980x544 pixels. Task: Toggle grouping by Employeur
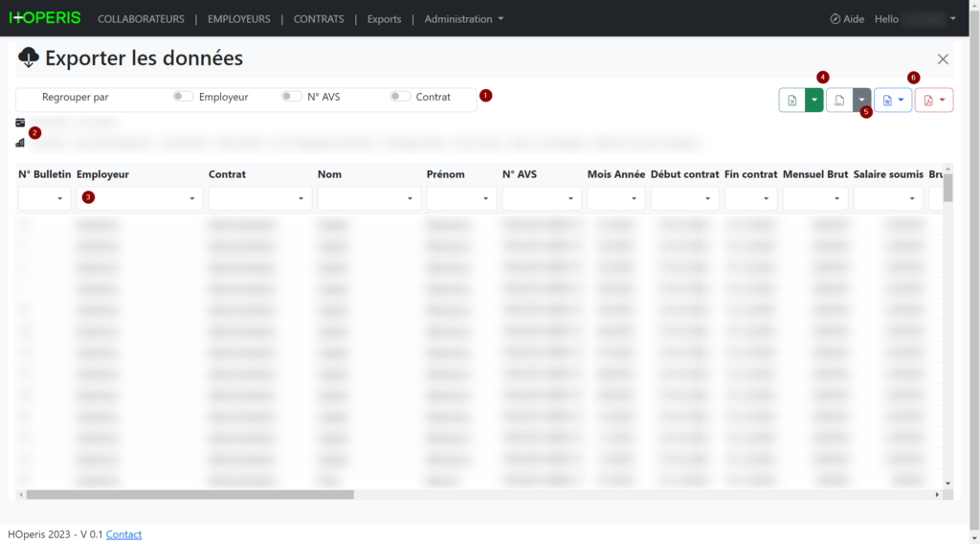click(183, 97)
